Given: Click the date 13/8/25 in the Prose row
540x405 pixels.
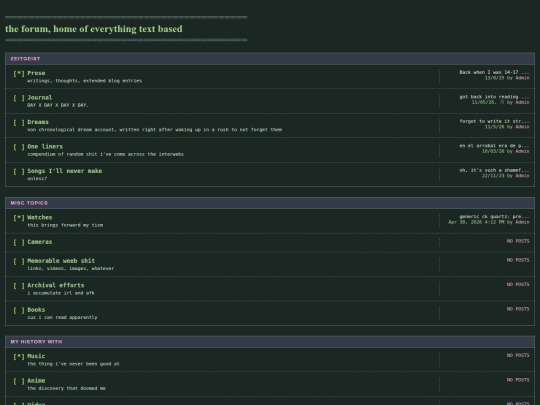Looking at the screenshot, I should pos(494,78).
